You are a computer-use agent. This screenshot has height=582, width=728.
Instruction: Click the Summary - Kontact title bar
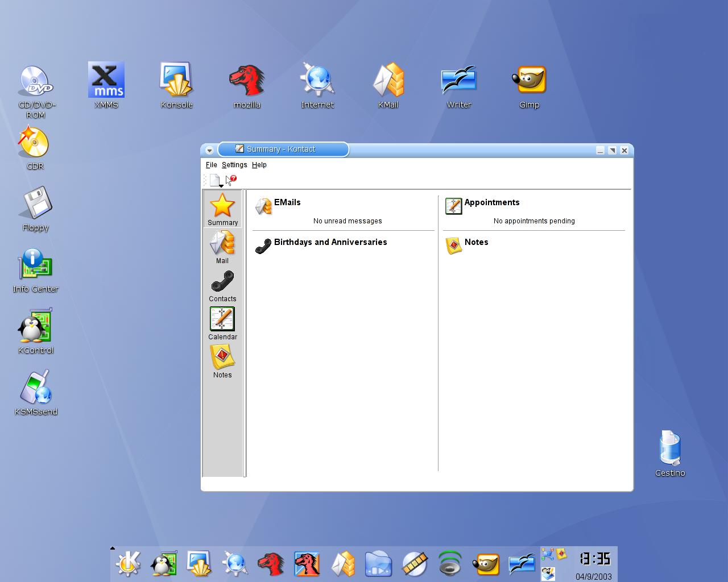pyautogui.click(x=283, y=149)
